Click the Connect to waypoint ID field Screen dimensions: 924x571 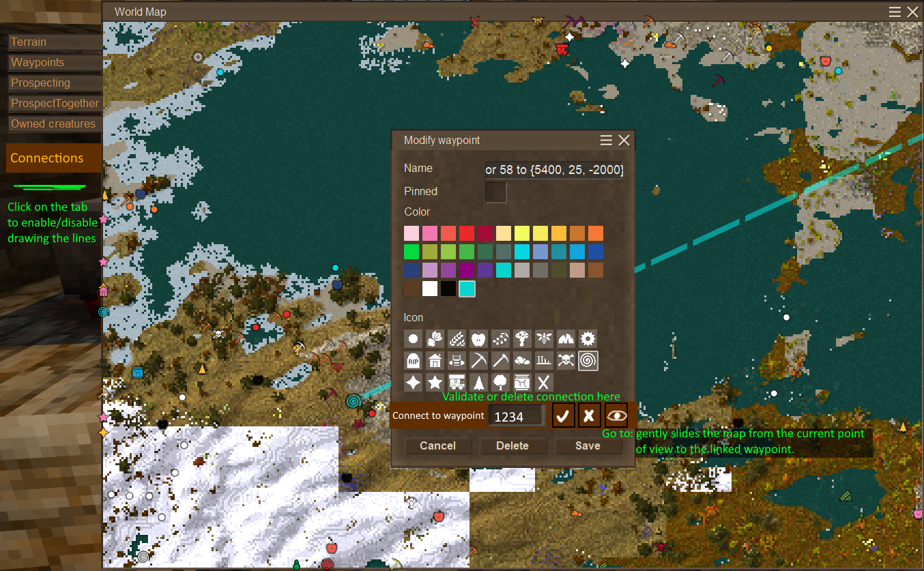pos(517,416)
